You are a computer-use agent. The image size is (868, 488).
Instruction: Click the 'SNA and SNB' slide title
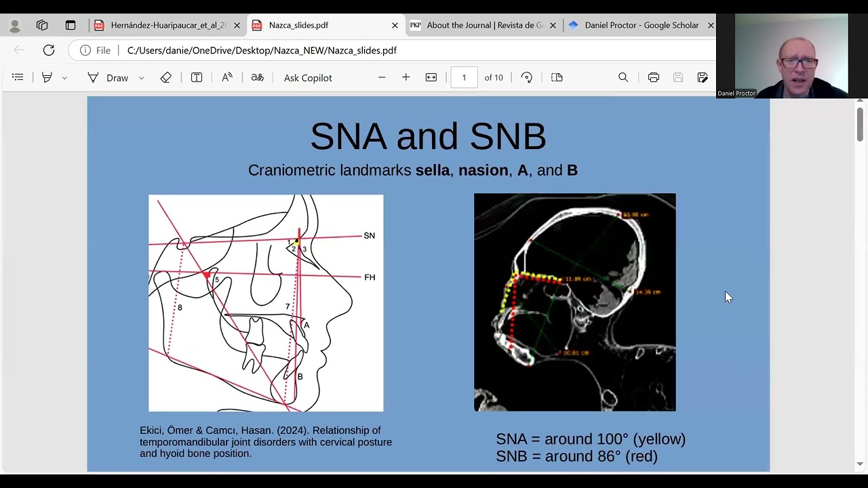pos(428,136)
